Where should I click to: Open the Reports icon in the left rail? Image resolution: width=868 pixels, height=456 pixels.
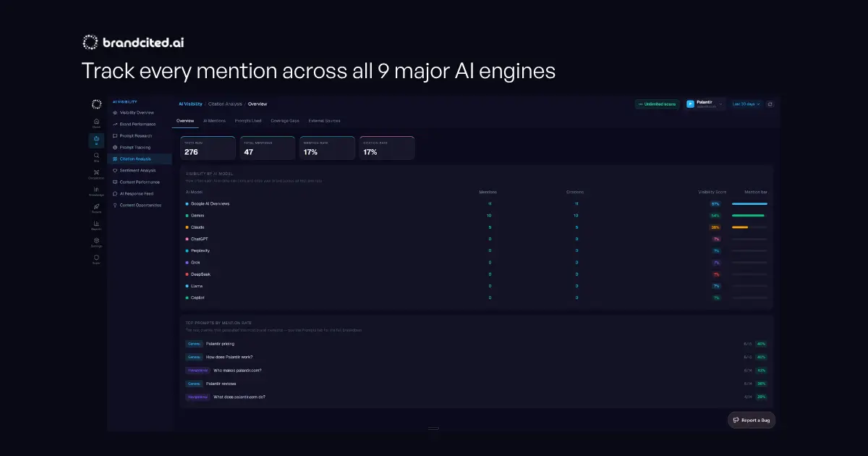click(x=96, y=225)
